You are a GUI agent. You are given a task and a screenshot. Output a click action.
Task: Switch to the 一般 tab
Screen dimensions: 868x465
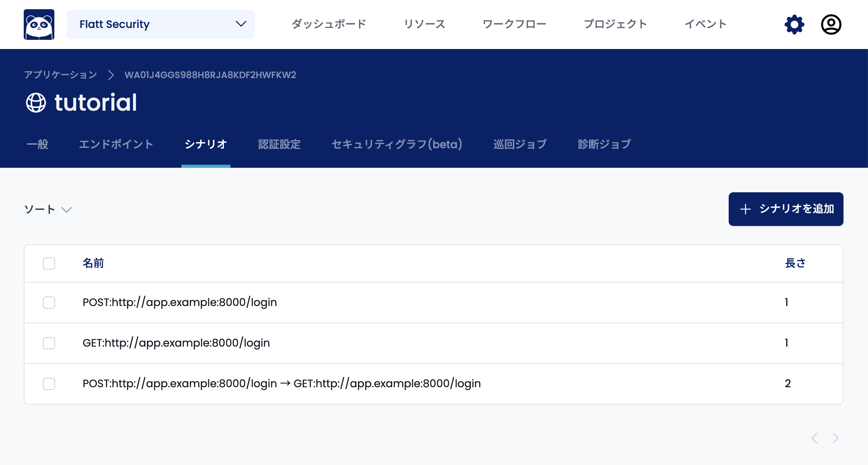(x=38, y=144)
